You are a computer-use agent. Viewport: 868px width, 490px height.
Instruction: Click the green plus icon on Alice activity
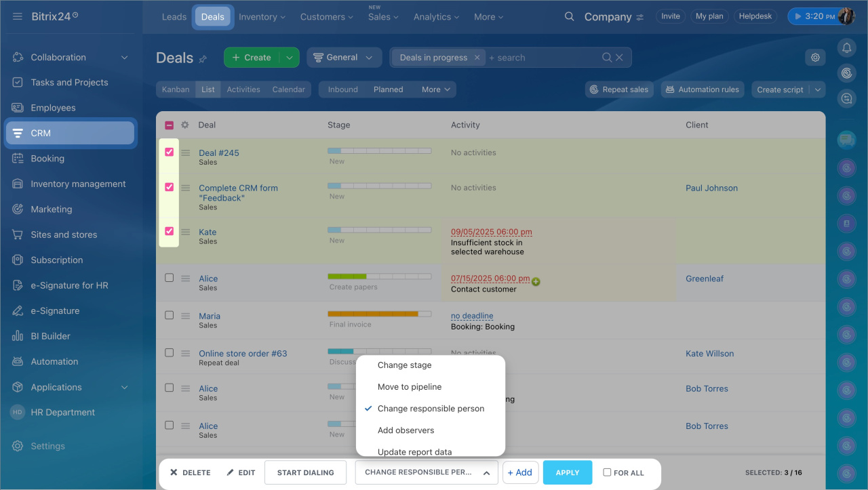pos(536,281)
